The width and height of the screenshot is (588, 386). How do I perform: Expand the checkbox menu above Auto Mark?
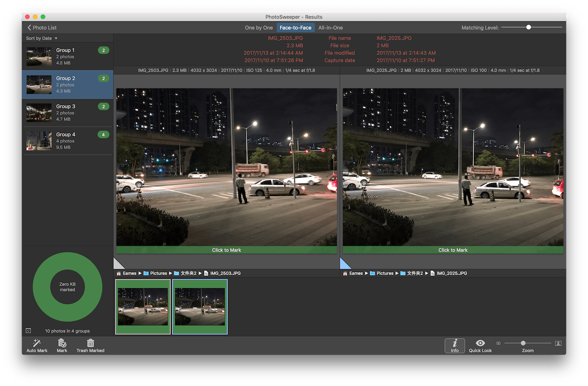point(28,331)
